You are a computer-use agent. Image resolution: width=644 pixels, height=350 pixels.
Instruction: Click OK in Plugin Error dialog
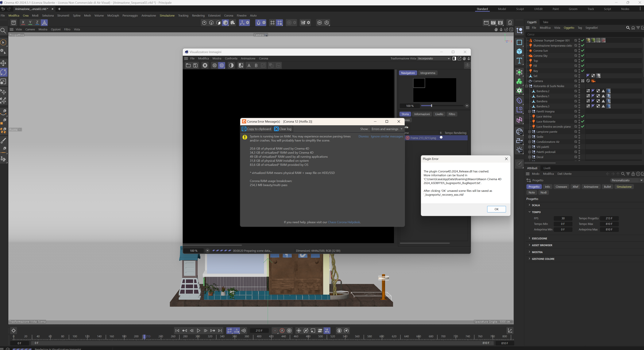496,209
